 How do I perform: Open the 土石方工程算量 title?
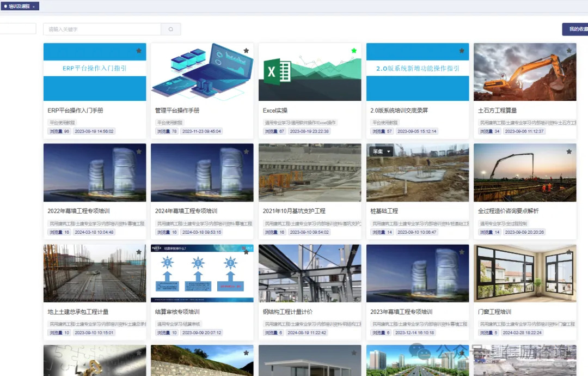click(x=497, y=111)
